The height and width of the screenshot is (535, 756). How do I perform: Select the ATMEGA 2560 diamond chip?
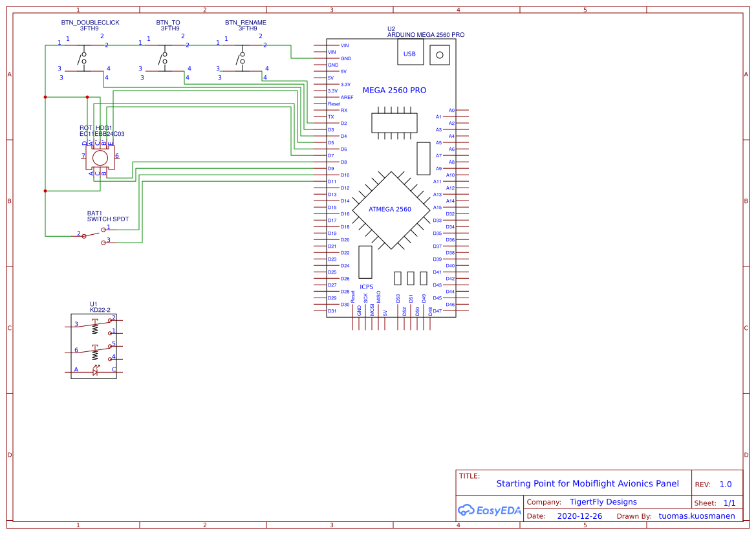coord(391,210)
